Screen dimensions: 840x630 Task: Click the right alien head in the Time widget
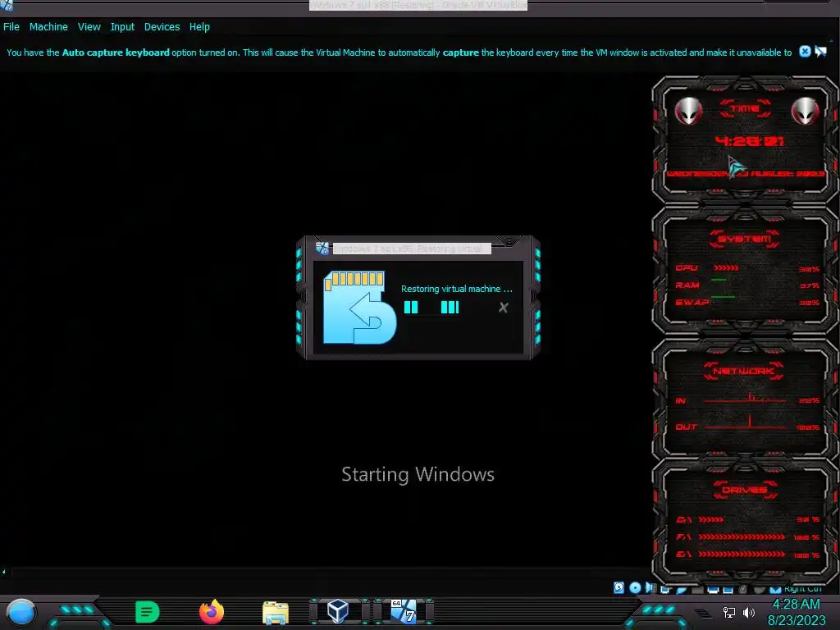click(805, 111)
